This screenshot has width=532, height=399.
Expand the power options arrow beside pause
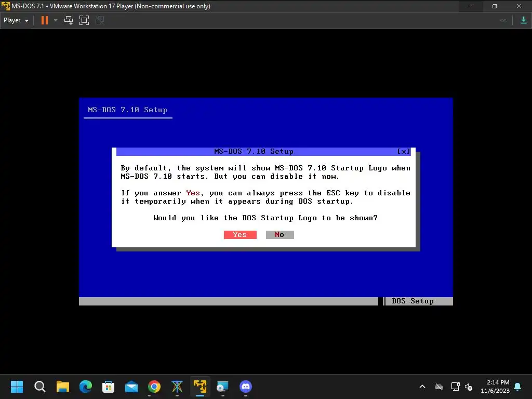pyautogui.click(x=56, y=20)
